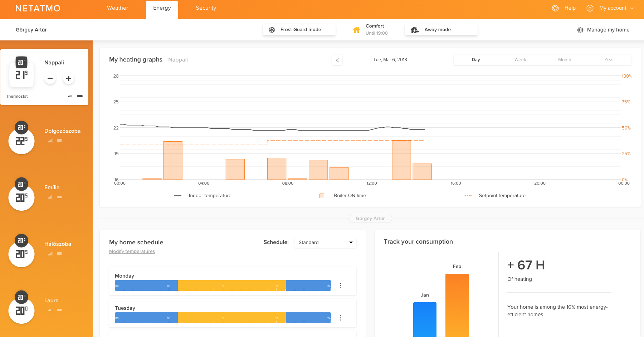
Task: Enable Frost-Guard mode
Action: 299,30
